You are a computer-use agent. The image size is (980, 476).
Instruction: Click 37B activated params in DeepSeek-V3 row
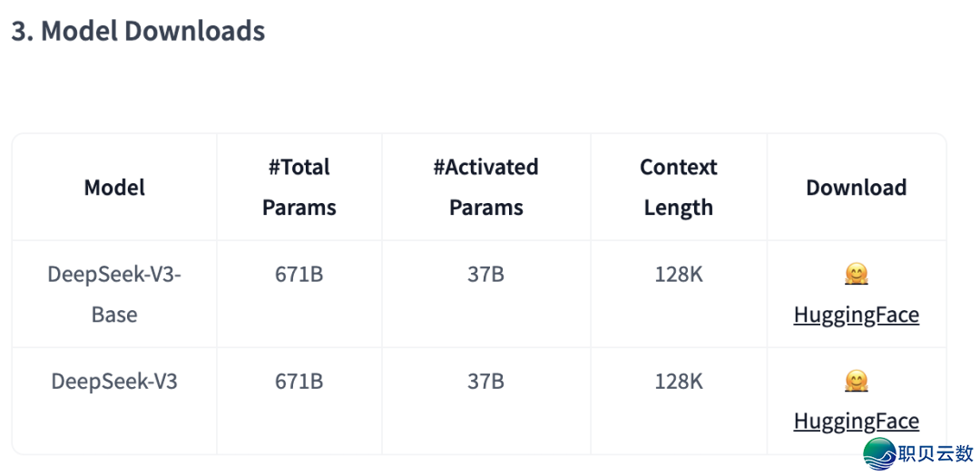[x=486, y=381]
